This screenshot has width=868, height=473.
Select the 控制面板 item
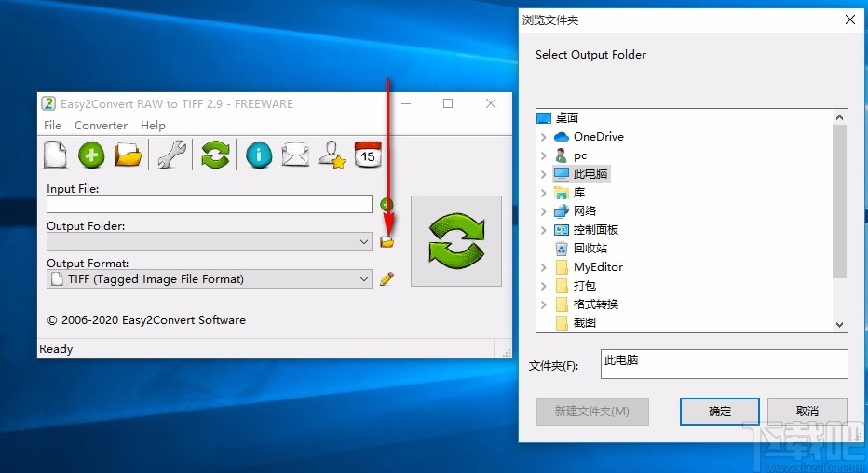point(596,230)
